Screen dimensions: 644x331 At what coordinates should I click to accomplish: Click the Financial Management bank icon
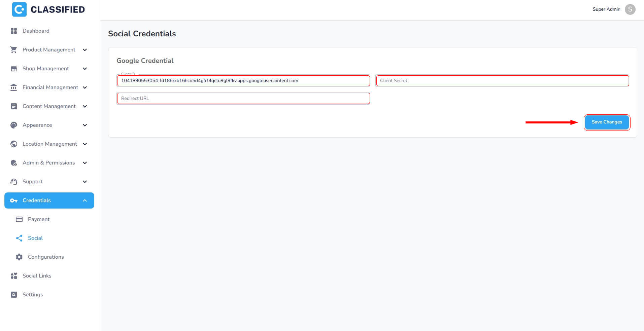[14, 87]
